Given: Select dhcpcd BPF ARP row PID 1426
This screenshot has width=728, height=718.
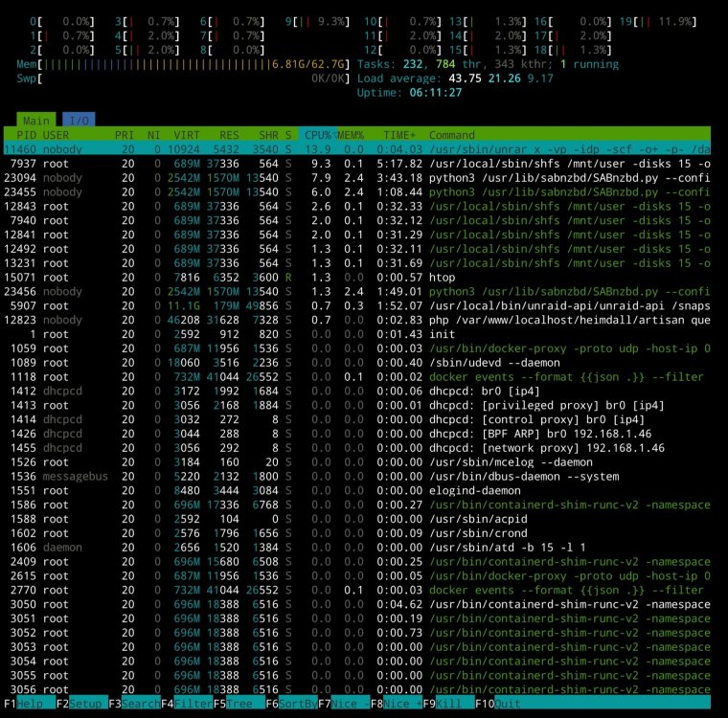Looking at the screenshot, I should 357,434.
